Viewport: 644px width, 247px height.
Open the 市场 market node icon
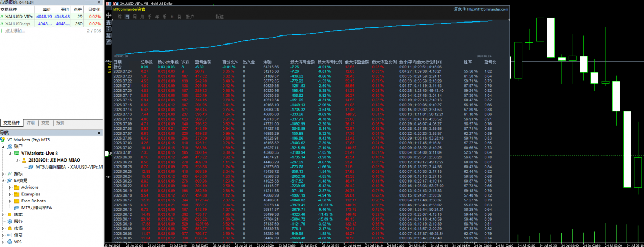point(10,228)
